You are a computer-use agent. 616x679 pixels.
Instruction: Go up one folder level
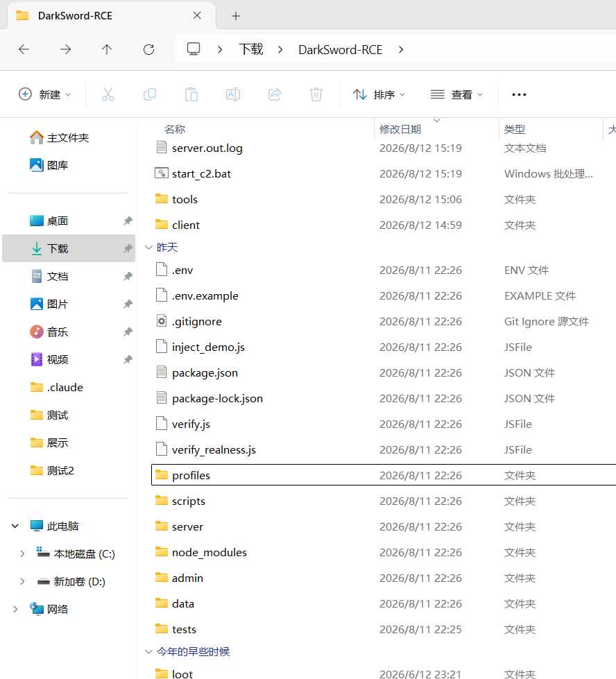tap(107, 49)
